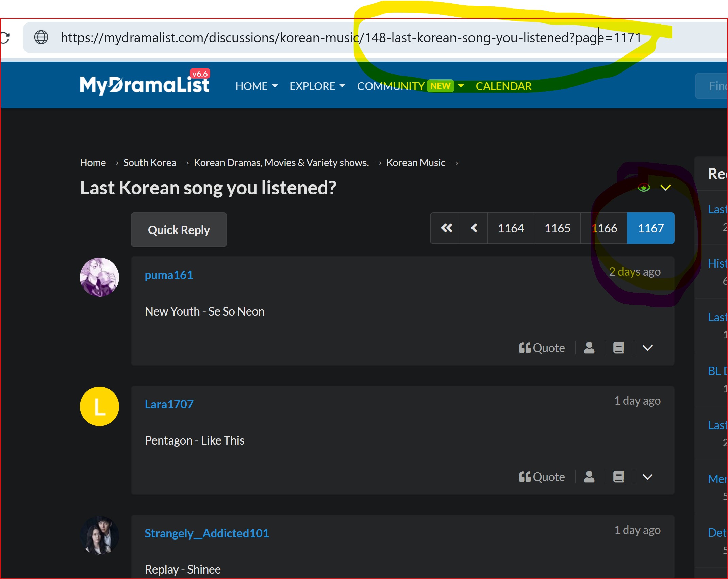Open the 'Hist' sidebar discussion link
Image resolution: width=728 pixels, height=579 pixels.
tap(717, 263)
